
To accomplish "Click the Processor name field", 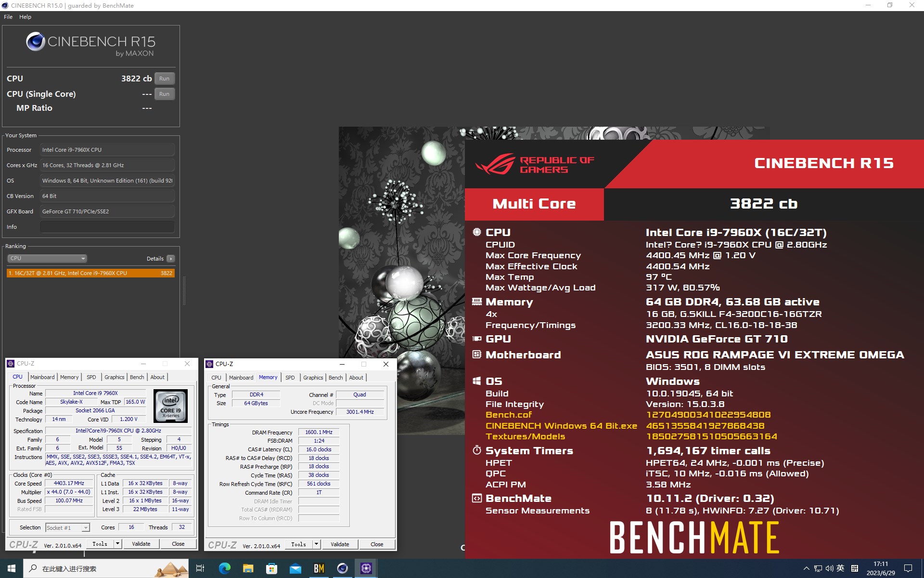I will click(x=107, y=150).
